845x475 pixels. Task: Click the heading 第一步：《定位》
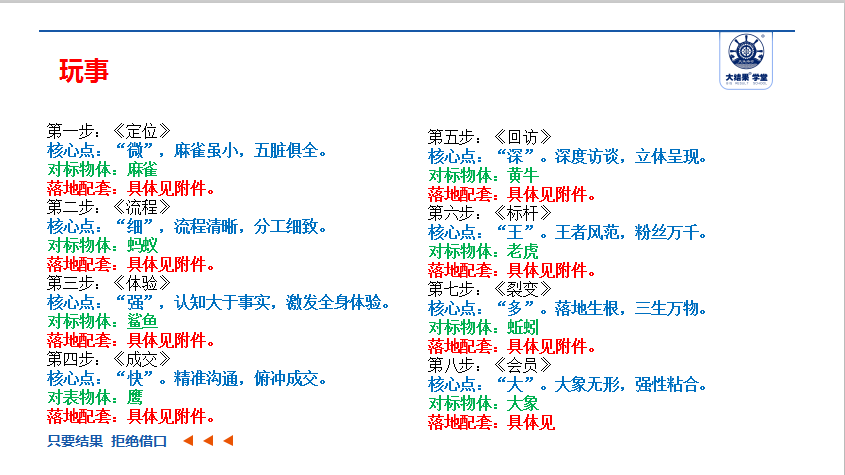pos(109,131)
